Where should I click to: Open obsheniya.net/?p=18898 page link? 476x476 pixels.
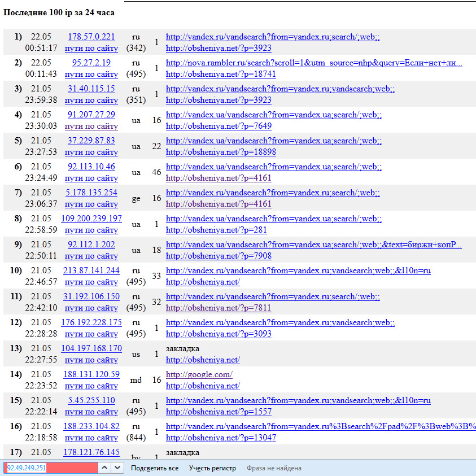click(221, 152)
